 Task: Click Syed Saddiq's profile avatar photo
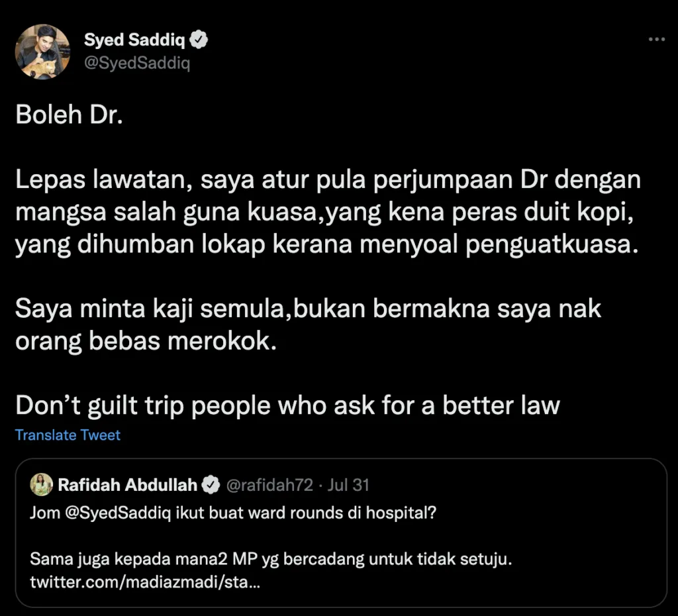tap(42, 52)
